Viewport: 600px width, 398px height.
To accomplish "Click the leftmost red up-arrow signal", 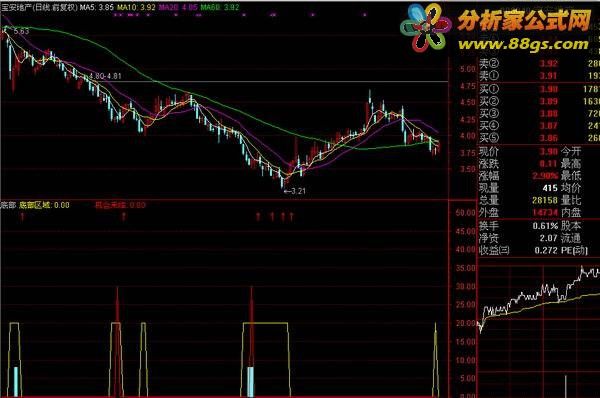I will pos(23,217).
